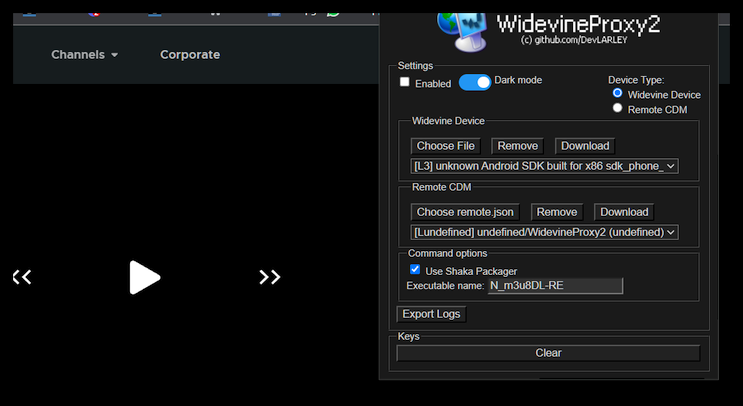Click the Executable name input field

tap(555, 286)
